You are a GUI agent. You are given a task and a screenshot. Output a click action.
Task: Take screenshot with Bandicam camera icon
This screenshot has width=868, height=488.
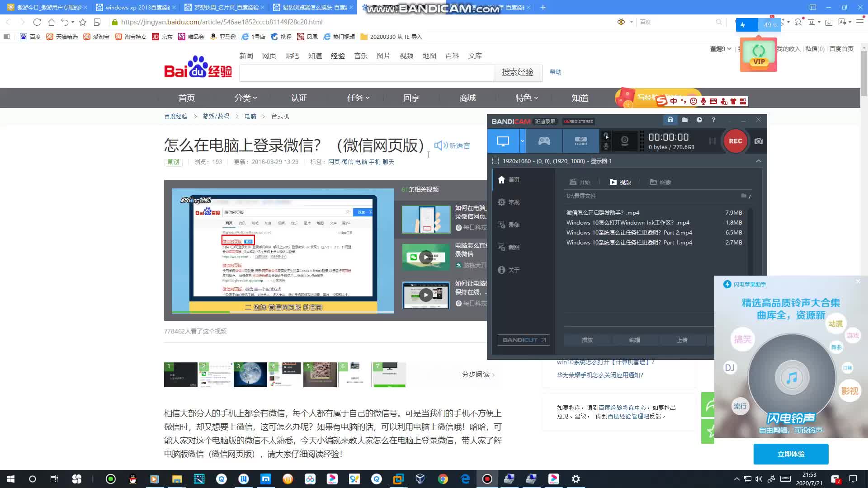759,141
